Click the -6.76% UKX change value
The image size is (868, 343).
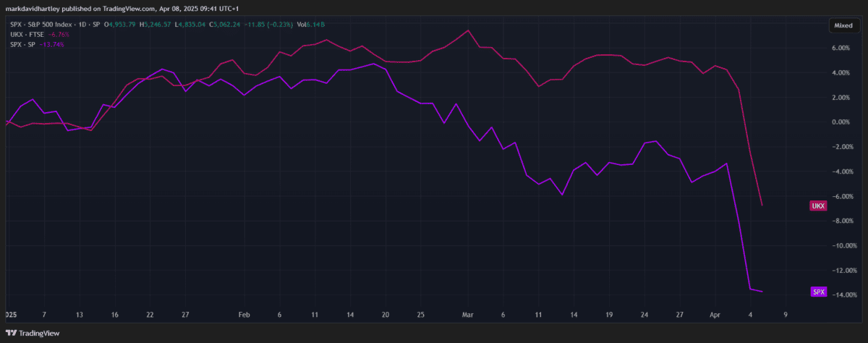pos(57,35)
